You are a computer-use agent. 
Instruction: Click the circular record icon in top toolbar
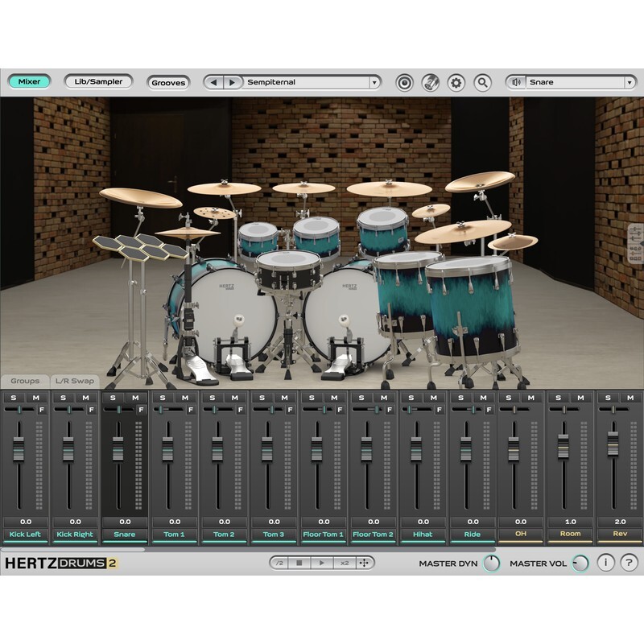pyautogui.click(x=405, y=82)
